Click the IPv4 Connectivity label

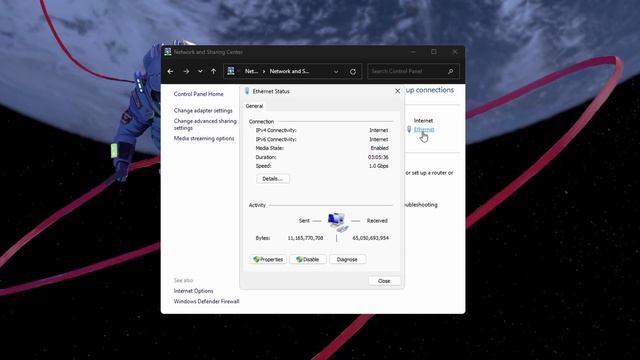click(x=276, y=130)
